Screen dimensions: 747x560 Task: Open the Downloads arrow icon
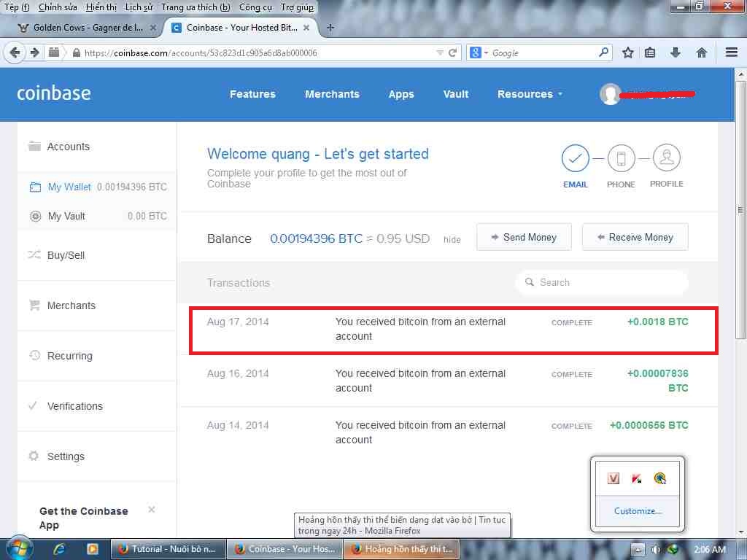tap(676, 52)
